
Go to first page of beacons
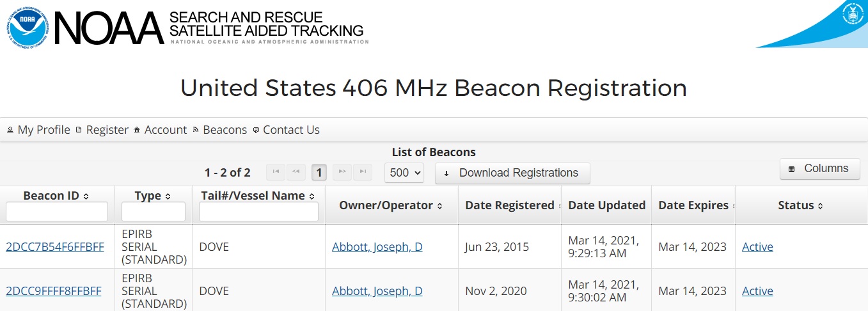[x=276, y=172]
